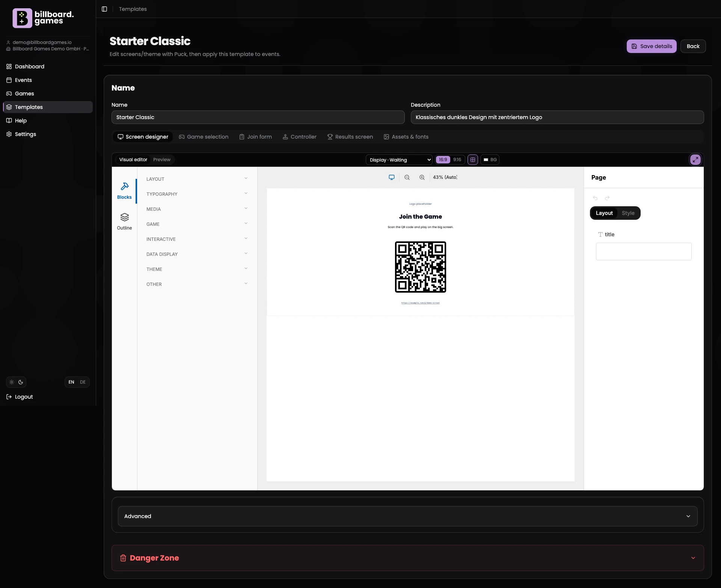
Task: Navigate back with the Back button
Action: 693,46
